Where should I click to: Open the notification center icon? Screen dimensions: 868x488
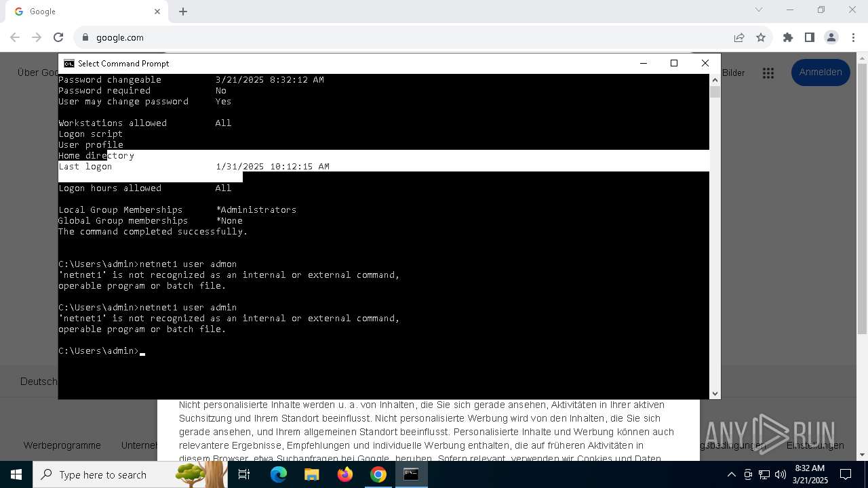click(x=846, y=474)
